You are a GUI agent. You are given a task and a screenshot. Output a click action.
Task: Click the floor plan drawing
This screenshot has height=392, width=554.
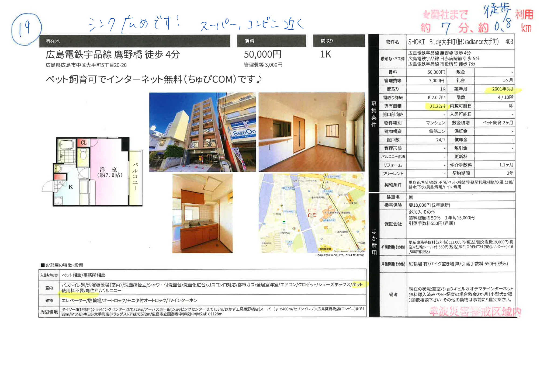tap(93, 172)
